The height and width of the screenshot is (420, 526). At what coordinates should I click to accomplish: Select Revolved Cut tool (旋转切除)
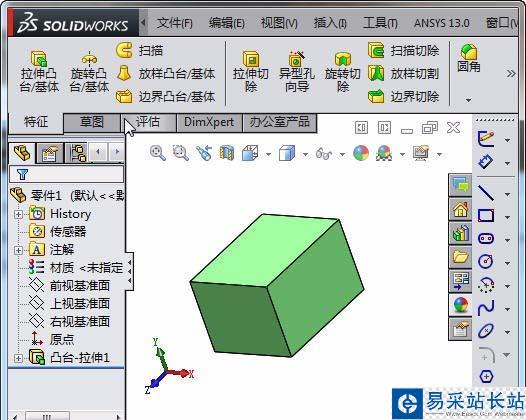click(x=343, y=71)
